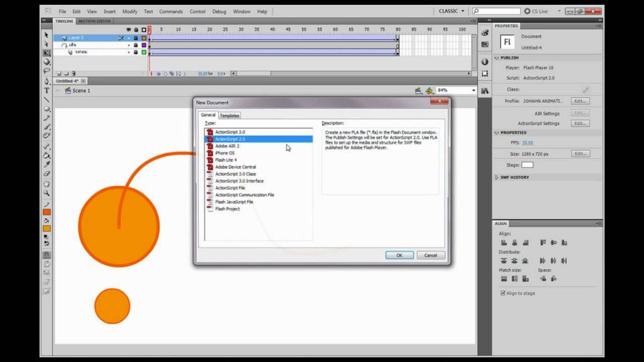
Task: Select the Subselection tool
Action: [x=47, y=44]
